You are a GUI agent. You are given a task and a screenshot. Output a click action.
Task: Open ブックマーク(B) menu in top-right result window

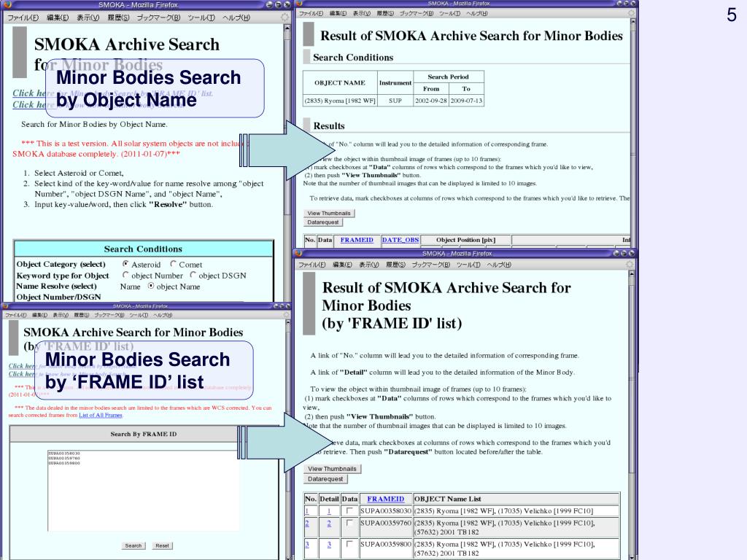pyautogui.click(x=417, y=13)
